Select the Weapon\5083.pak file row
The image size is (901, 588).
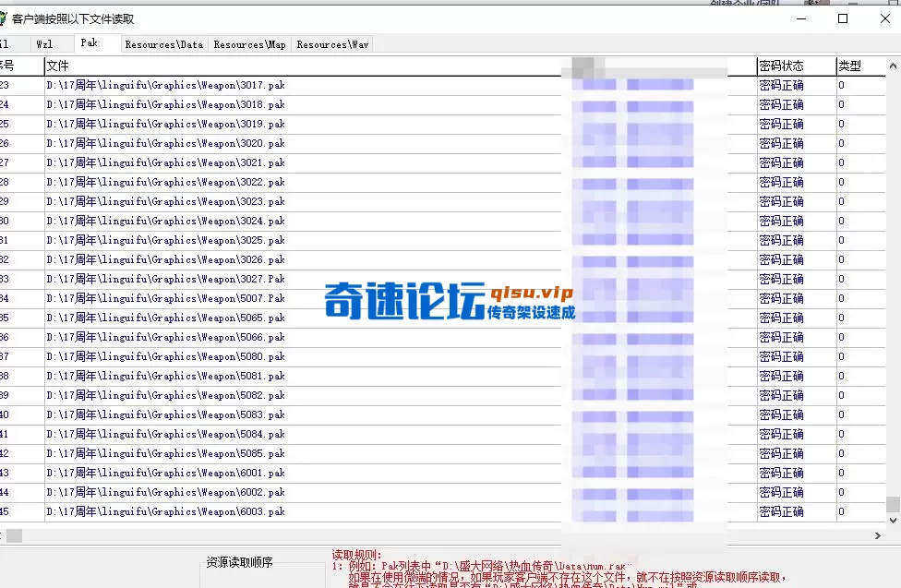442,415
